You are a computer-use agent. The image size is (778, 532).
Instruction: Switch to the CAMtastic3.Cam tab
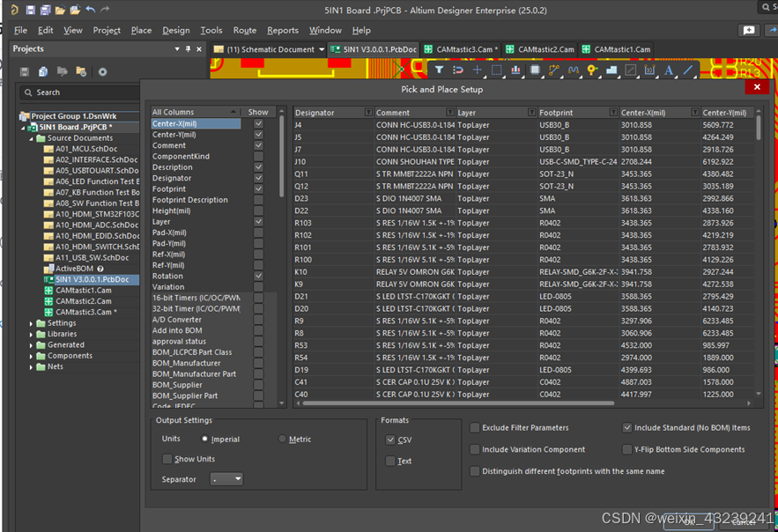pos(462,49)
